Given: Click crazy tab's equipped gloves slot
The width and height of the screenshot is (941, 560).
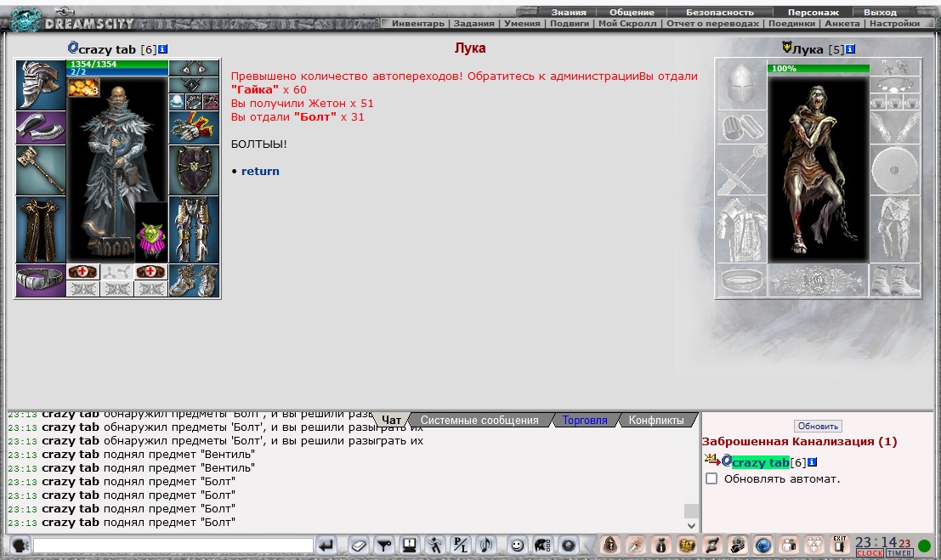Looking at the screenshot, I should 194,127.
